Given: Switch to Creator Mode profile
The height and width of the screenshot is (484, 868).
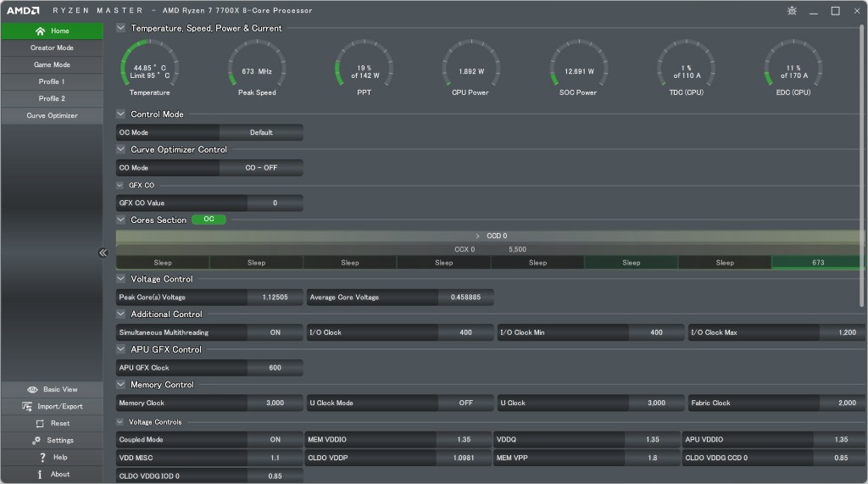Looking at the screenshot, I should click(x=52, y=48).
